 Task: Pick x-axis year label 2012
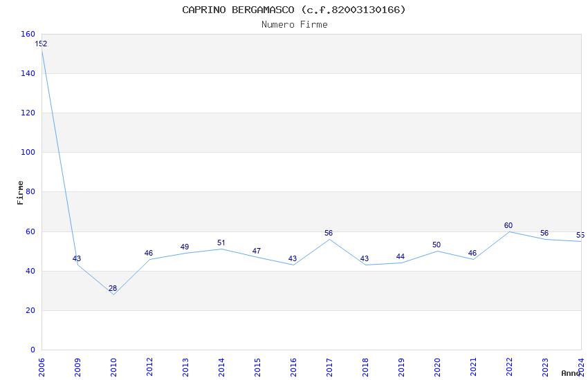149,368
